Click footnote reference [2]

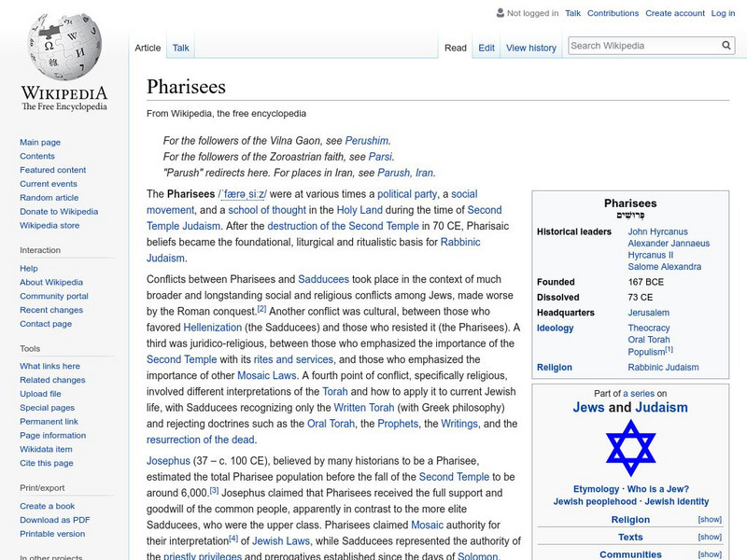[261, 309]
